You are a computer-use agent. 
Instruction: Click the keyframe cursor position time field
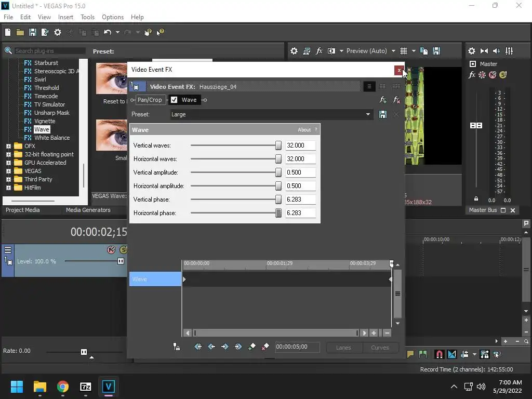point(297,347)
